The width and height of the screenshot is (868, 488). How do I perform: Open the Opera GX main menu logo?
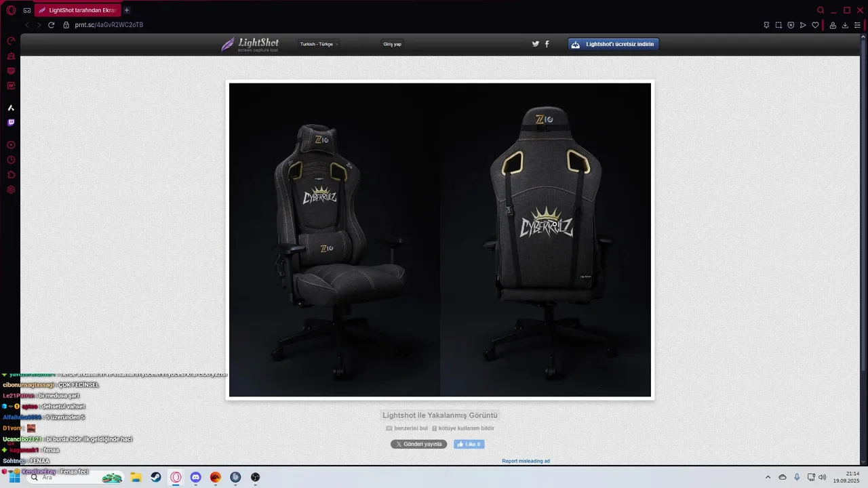tap(11, 10)
